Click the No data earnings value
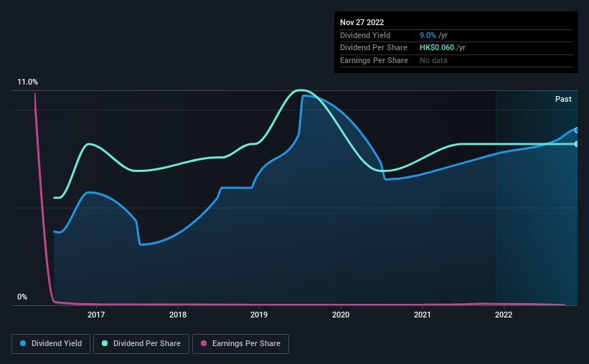Screen dimensions: 589x364 [433, 60]
